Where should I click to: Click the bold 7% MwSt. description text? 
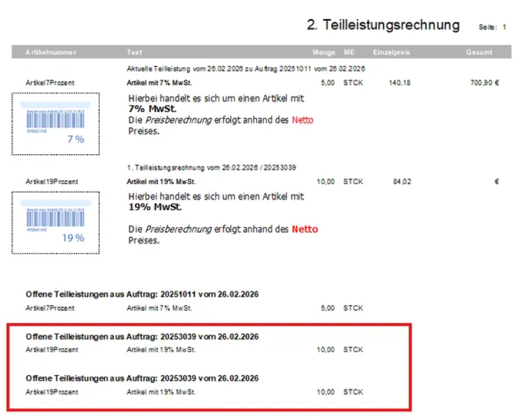[150, 109]
